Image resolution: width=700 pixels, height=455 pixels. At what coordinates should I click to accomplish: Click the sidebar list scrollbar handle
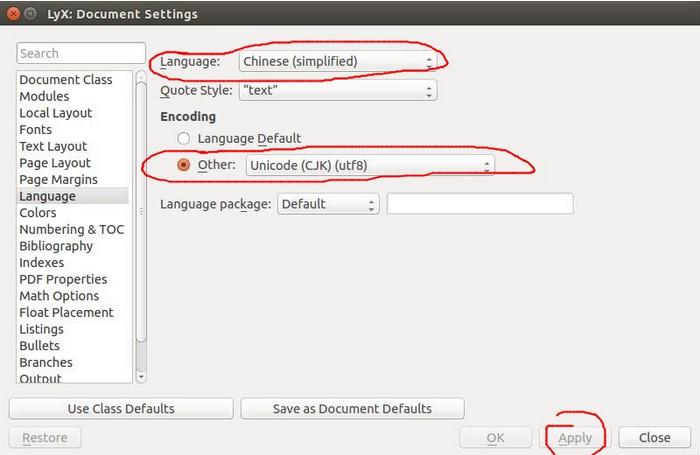click(x=141, y=212)
